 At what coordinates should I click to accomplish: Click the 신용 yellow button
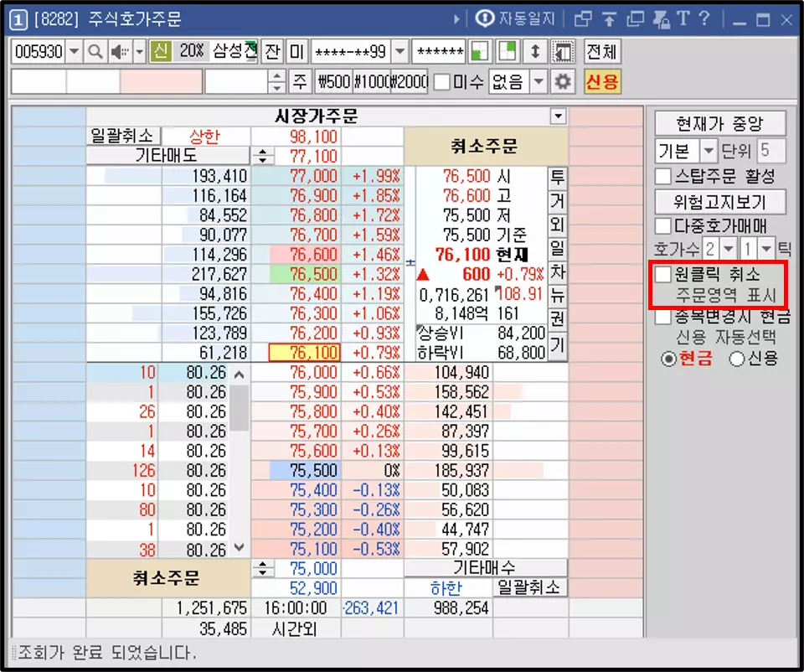pyautogui.click(x=602, y=82)
